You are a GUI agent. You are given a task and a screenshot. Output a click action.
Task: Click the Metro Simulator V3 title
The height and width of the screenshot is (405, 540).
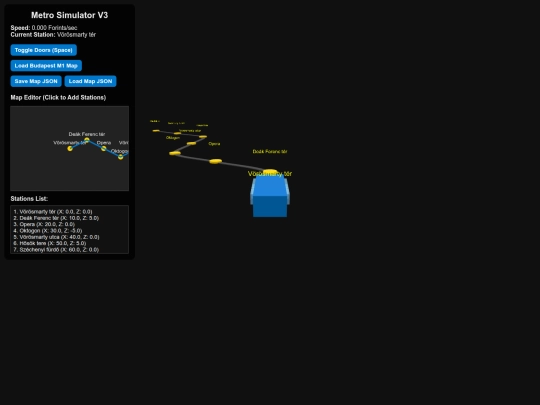70,15
